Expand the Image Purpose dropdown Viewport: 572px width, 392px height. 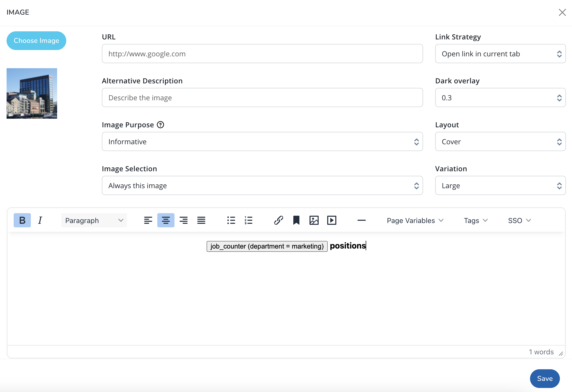coord(262,141)
